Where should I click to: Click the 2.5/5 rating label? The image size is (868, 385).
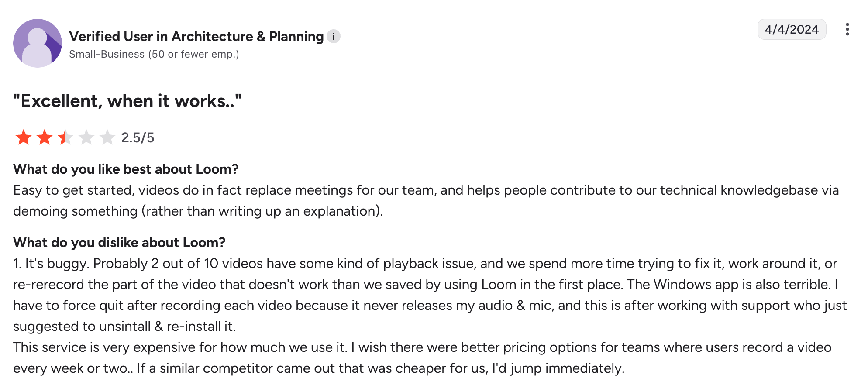(138, 137)
